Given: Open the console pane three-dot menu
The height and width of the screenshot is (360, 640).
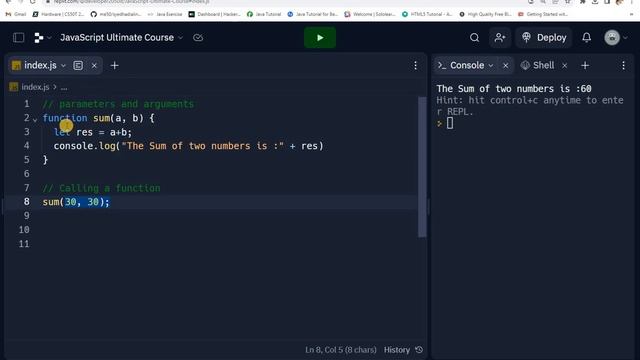Looking at the screenshot, I should tap(623, 65).
